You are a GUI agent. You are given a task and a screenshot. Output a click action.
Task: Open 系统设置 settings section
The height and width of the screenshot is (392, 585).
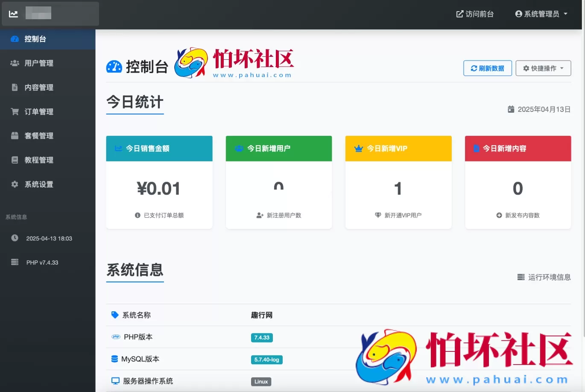(x=39, y=184)
